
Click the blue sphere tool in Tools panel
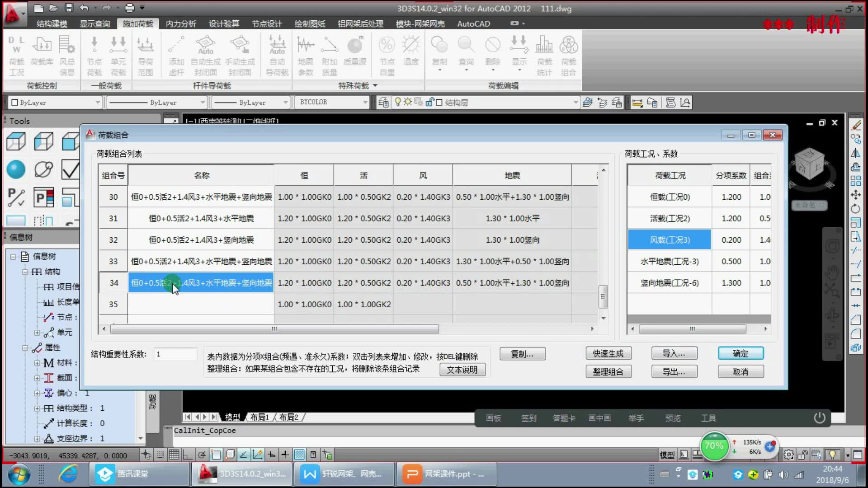[16, 169]
